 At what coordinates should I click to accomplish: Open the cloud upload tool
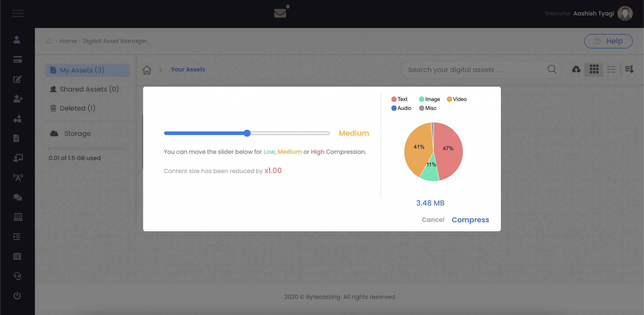click(x=576, y=70)
